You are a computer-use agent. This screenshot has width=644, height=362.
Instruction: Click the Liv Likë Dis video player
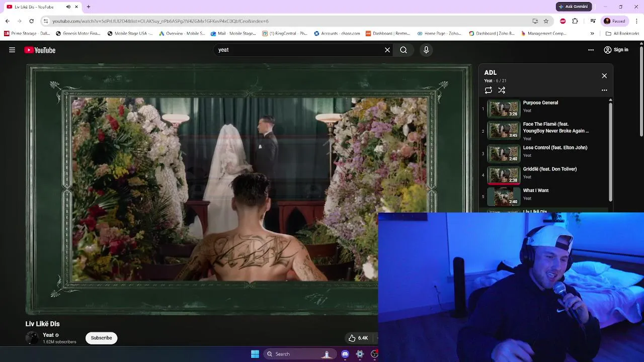tap(249, 190)
